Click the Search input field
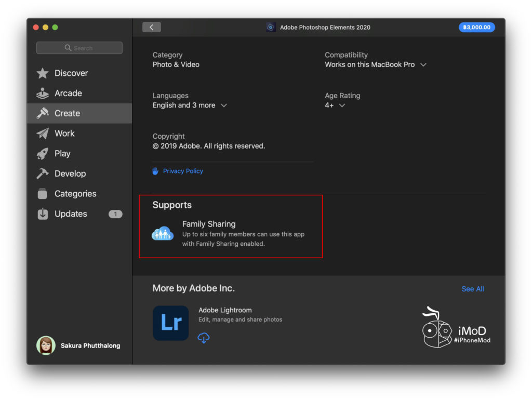Viewport: 532px width, 400px height. (x=79, y=48)
